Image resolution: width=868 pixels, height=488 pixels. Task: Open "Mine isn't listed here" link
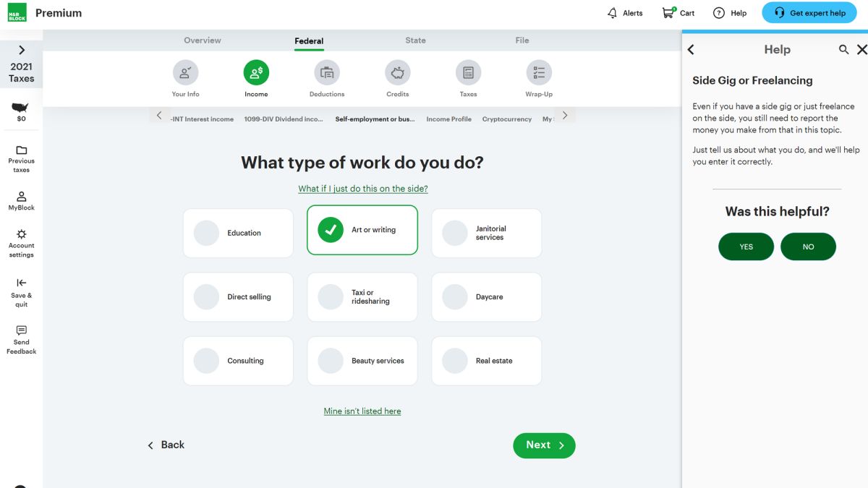click(x=362, y=411)
